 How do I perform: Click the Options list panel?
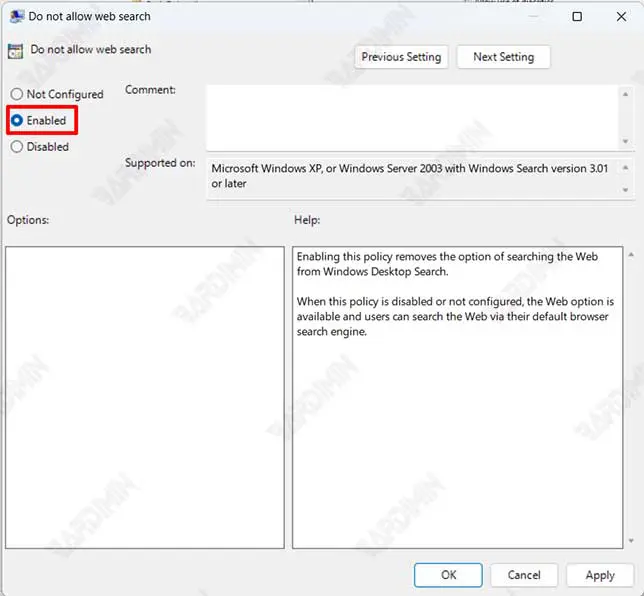point(145,397)
